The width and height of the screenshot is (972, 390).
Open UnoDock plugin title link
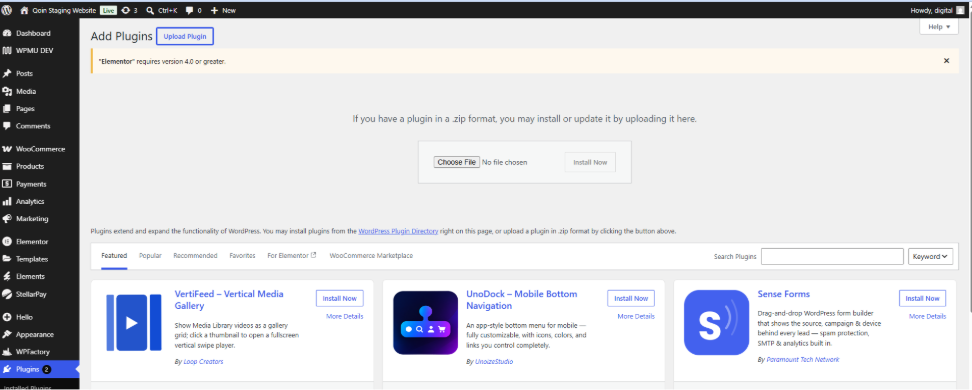[x=521, y=300]
